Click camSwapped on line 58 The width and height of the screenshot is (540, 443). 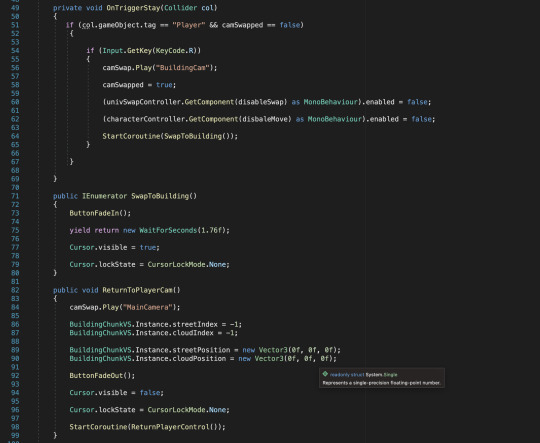tap(123, 85)
